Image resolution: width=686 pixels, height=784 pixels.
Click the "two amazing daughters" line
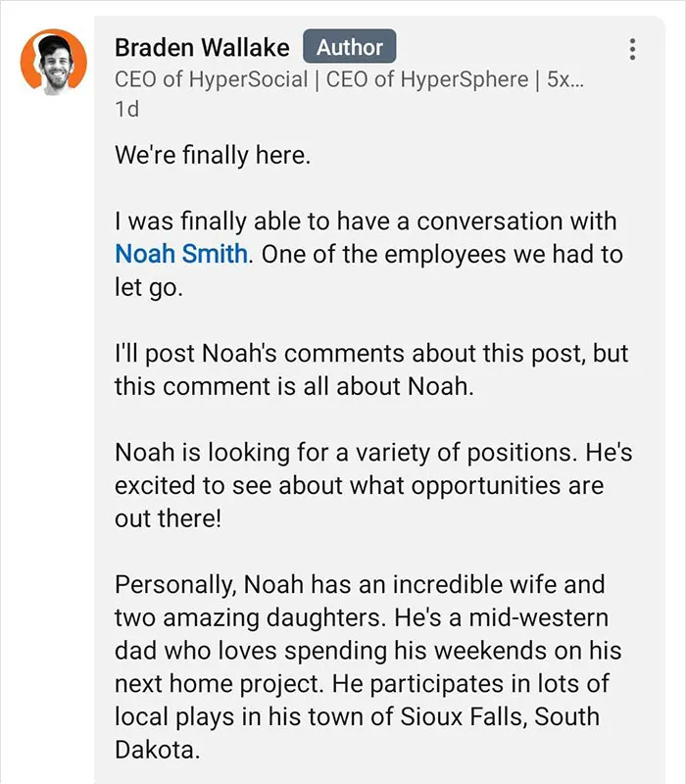[x=361, y=617]
